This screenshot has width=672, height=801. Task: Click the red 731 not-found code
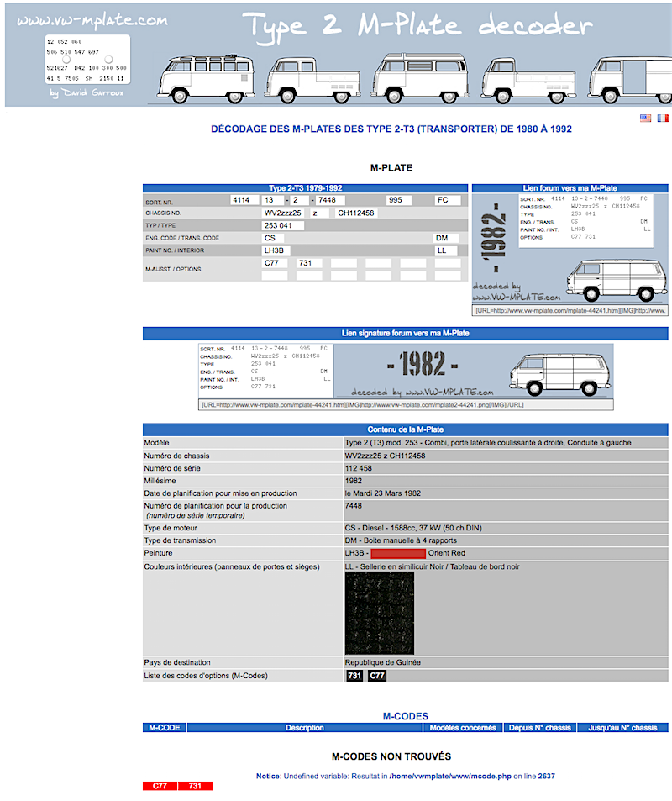click(195, 786)
